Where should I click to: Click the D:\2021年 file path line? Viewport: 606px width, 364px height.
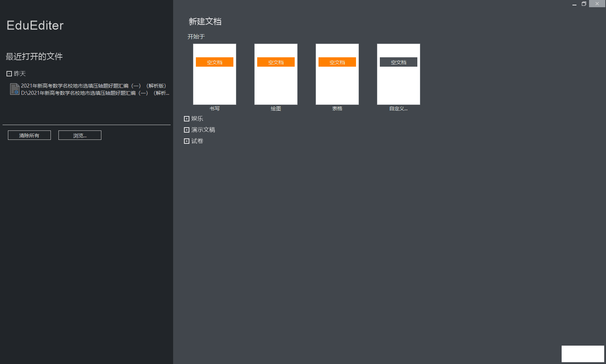click(x=95, y=93)
